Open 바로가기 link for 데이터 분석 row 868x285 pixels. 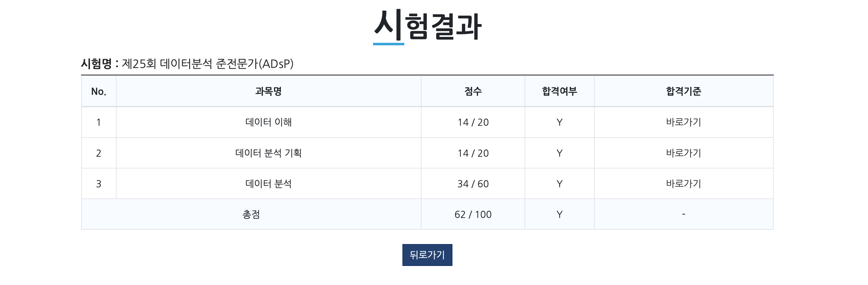[x=683, y=184]
